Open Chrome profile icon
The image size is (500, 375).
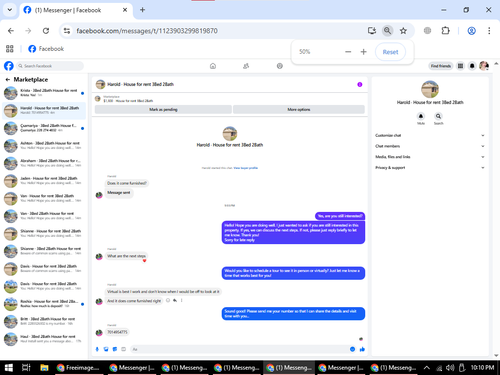[x=471, y=31]
